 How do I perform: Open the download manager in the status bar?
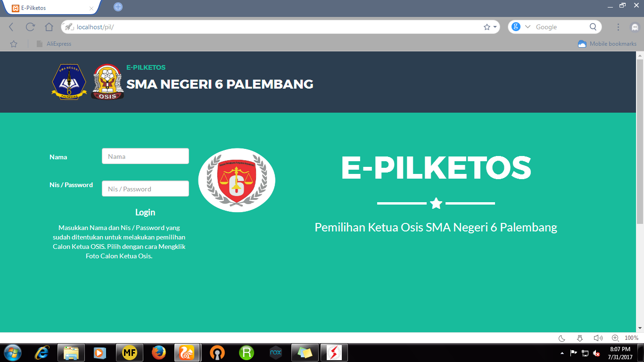[579, 337]
